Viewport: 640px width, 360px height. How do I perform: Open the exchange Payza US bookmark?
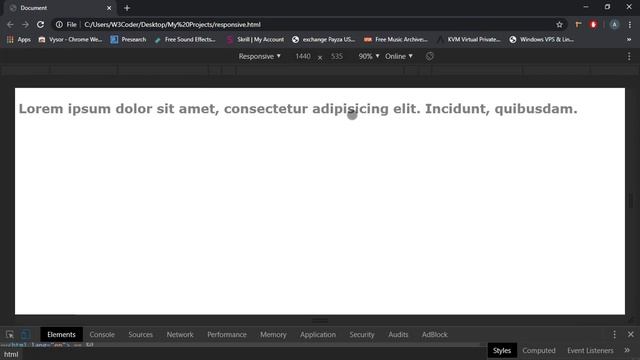pos(323,40)
